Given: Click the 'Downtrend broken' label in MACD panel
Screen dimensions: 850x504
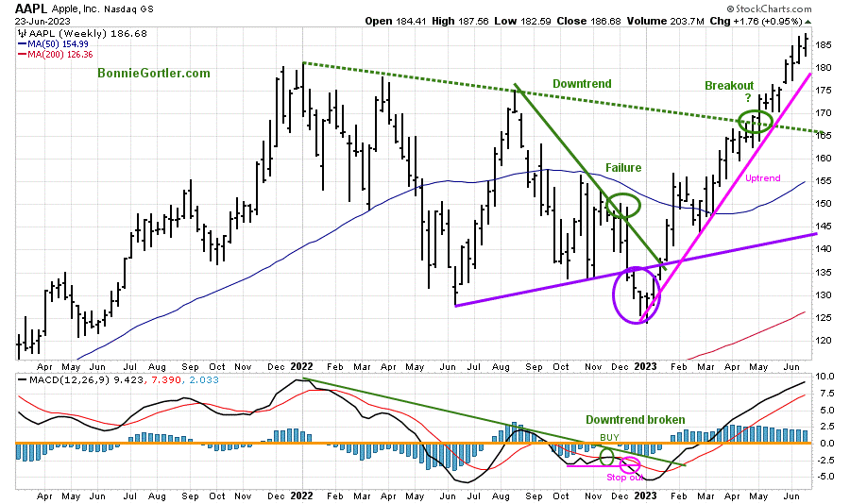Looking at the screenshot, I should point(636,419).
